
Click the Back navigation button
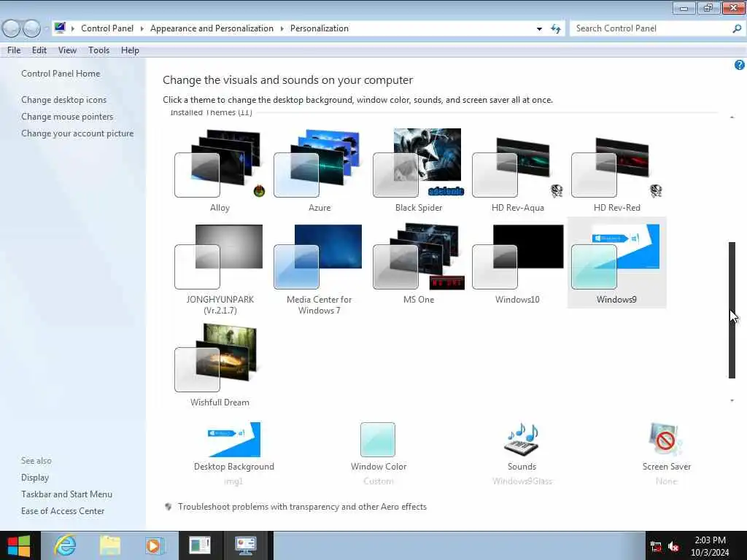10,28
